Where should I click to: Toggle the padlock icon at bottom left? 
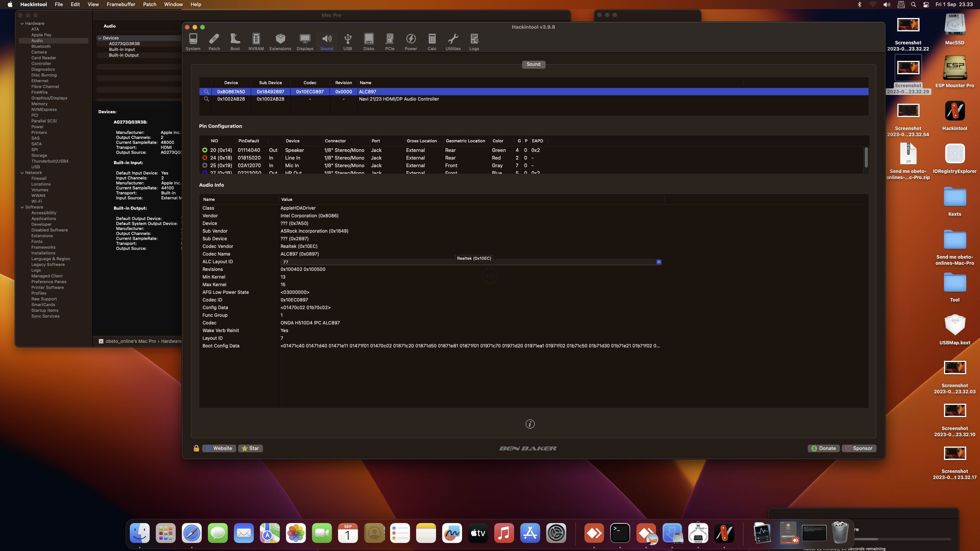[x=196, y=448]
